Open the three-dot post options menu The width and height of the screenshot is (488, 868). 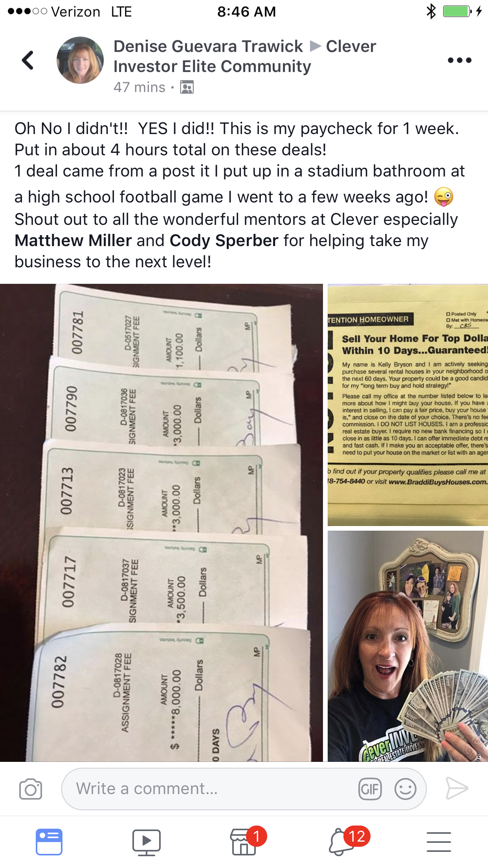pos(459,60)
